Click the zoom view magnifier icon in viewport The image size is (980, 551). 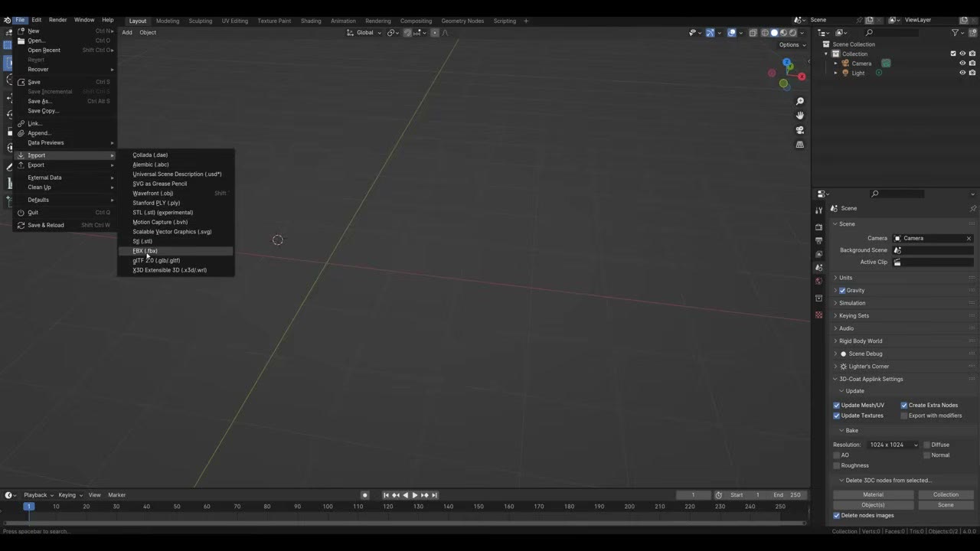[800, 101]
